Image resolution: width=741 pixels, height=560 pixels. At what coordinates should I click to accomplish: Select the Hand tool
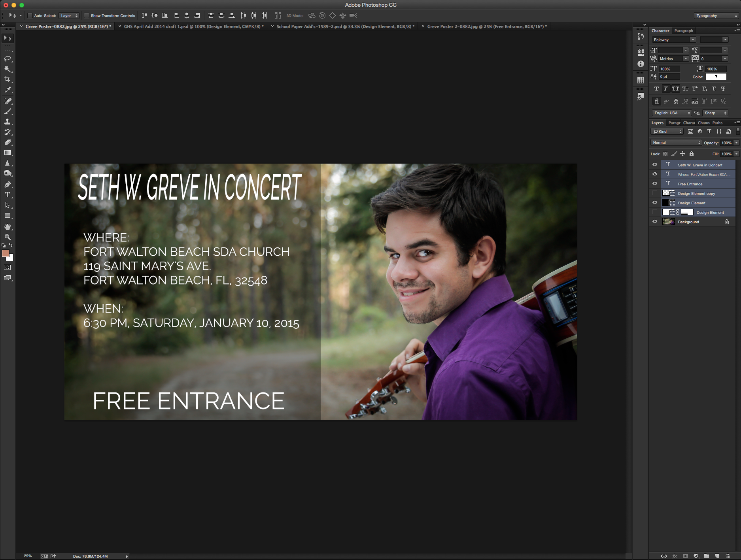pyautogui.click(x=8, y=227)
